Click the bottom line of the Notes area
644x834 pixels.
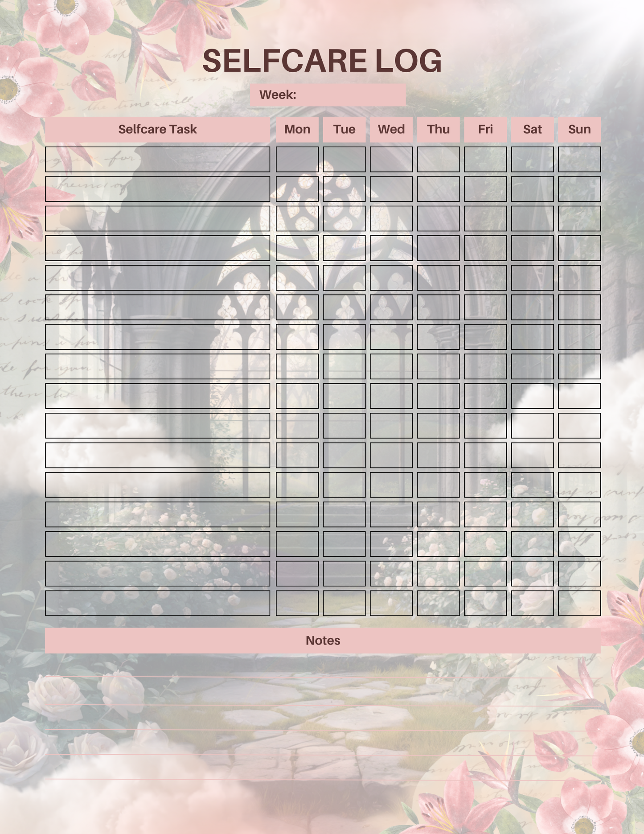click(x=323, y=779)
